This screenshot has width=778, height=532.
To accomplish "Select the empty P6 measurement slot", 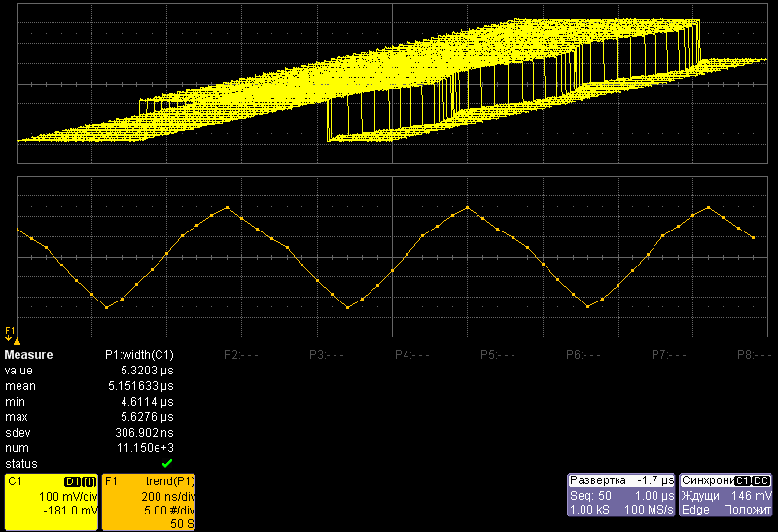I will point(582,356).
